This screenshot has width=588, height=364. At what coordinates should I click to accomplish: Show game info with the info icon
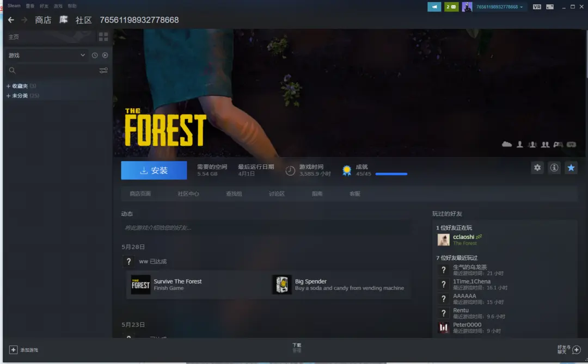click(554, 168)
